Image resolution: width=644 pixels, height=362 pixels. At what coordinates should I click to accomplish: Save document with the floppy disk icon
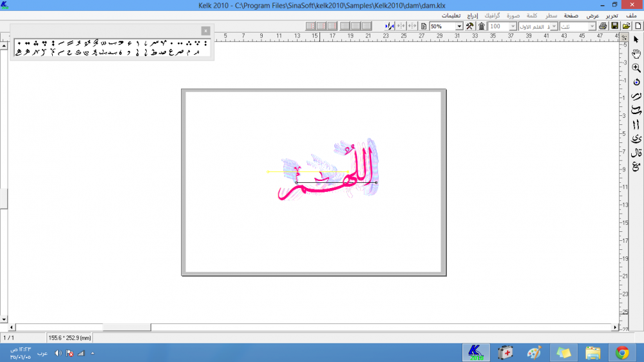pos(615,26)
